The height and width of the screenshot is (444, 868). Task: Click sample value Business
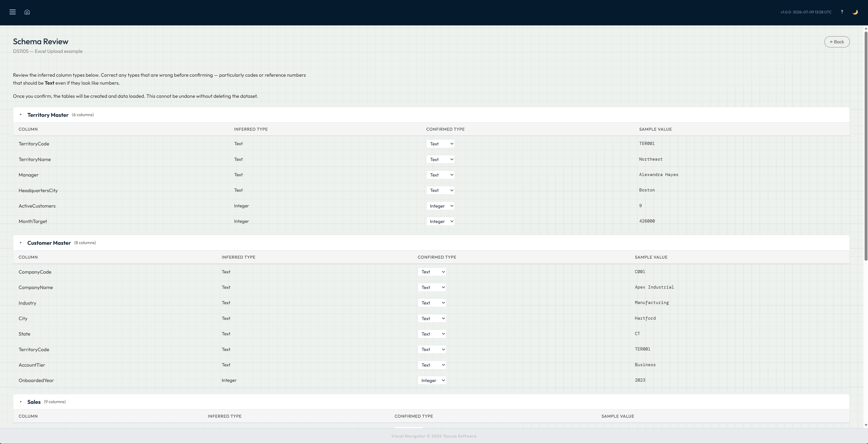point(645,365)
